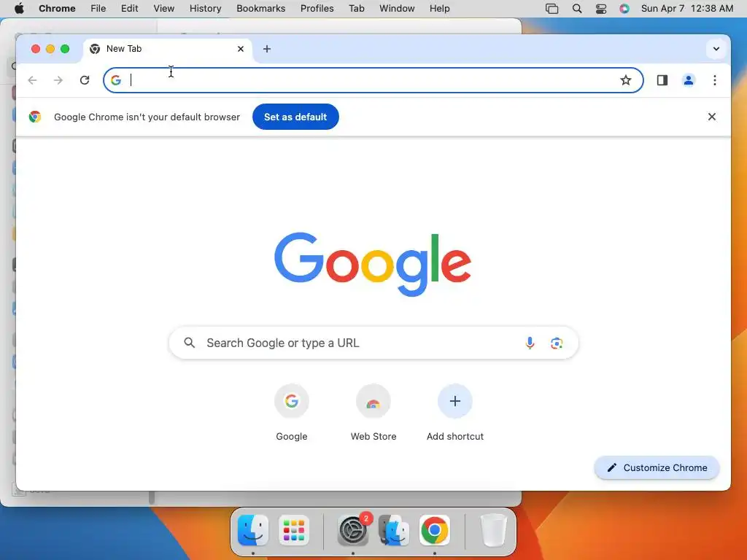The height and width of the screenshot is (560, 747).
Task: Open the Help menu
Action: point(439,9)
